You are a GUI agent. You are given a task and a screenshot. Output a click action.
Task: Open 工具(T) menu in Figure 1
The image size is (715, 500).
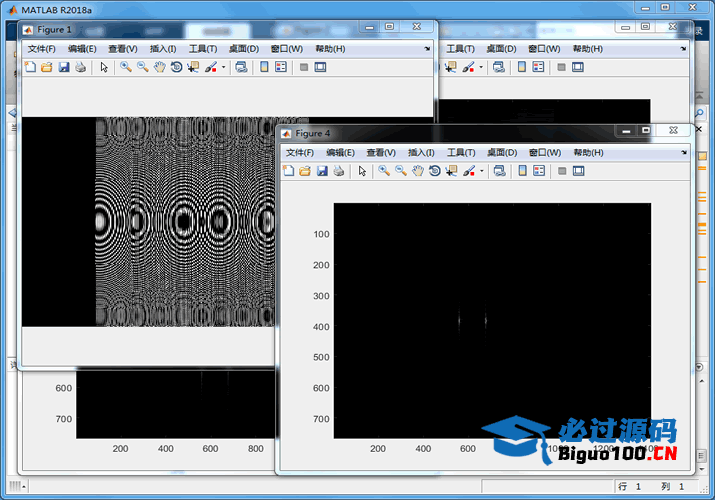[x=203, y=49]
